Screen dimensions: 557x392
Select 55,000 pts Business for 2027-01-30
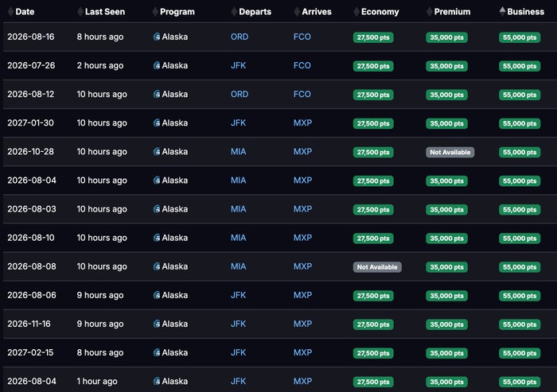520,123
